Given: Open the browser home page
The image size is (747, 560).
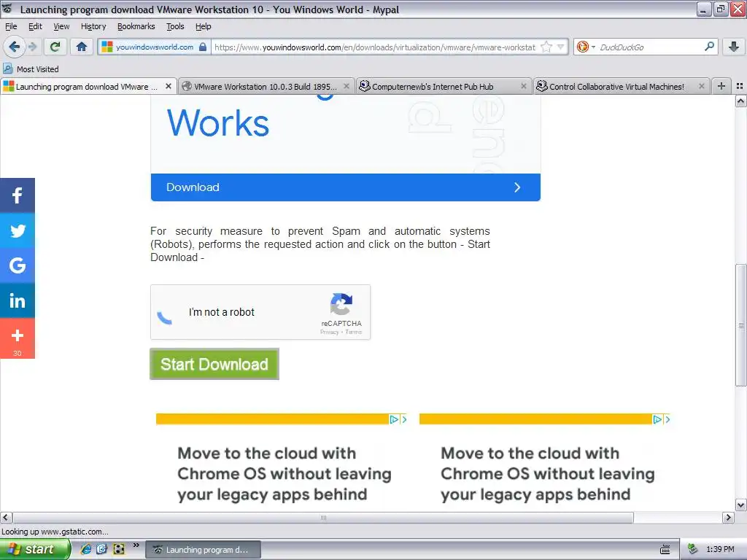Looking at the screenshot, I should (82, 47).
